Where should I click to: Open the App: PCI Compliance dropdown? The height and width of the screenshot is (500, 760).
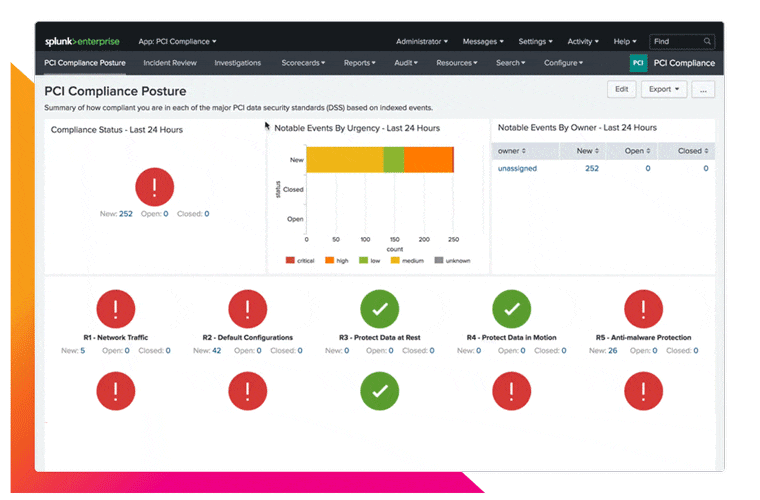click(177, 42)
